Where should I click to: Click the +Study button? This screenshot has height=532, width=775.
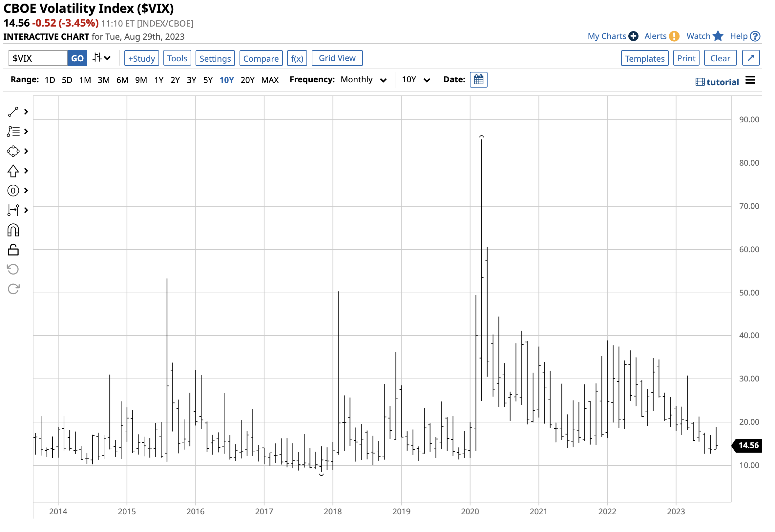pos(142,59)
